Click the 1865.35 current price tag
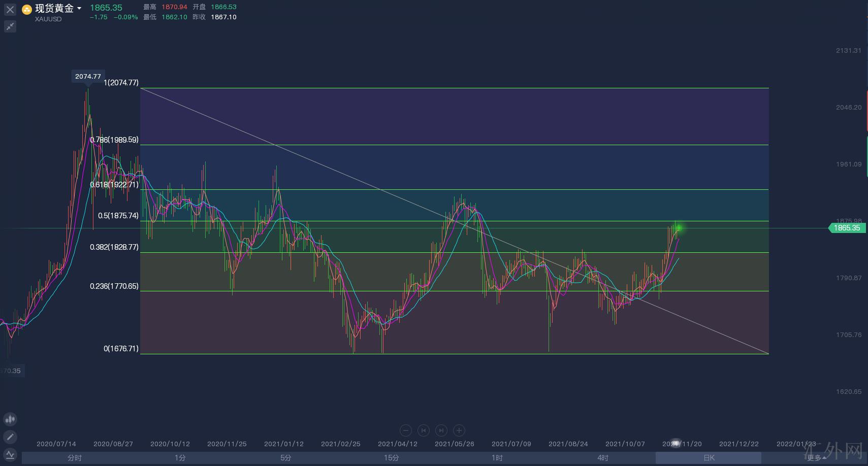Image resolution: width=868 pixels, height=466 pixels. click(x=847, y=228)
